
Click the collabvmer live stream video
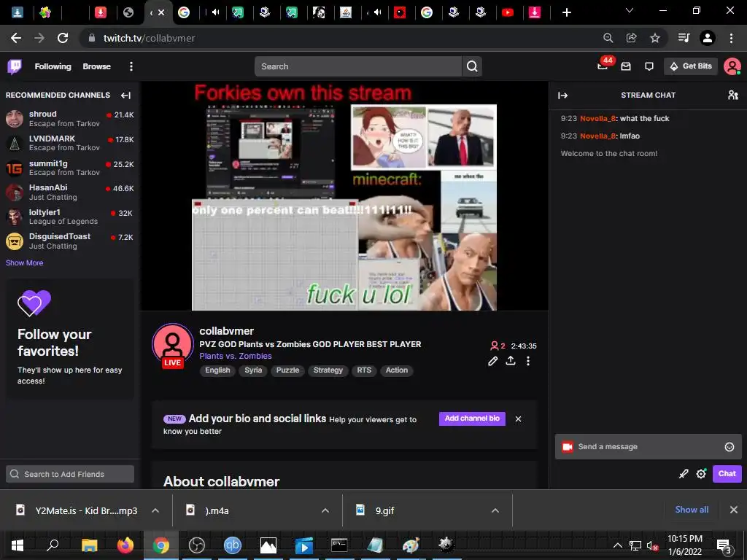[x=344, y=196]
